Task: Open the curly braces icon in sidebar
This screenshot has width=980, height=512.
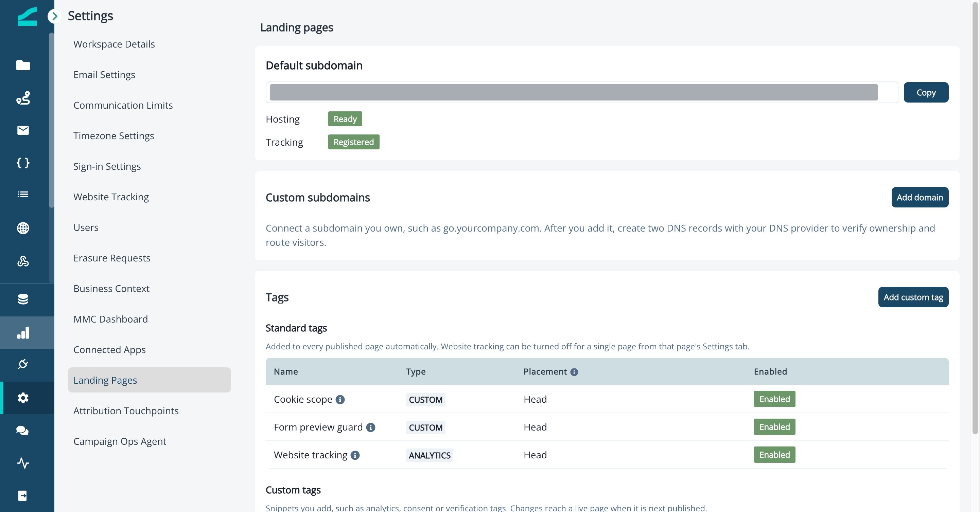Action: point(23,163)
